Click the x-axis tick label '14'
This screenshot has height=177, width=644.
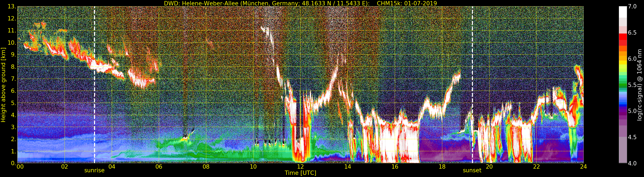tap(347, 166)
